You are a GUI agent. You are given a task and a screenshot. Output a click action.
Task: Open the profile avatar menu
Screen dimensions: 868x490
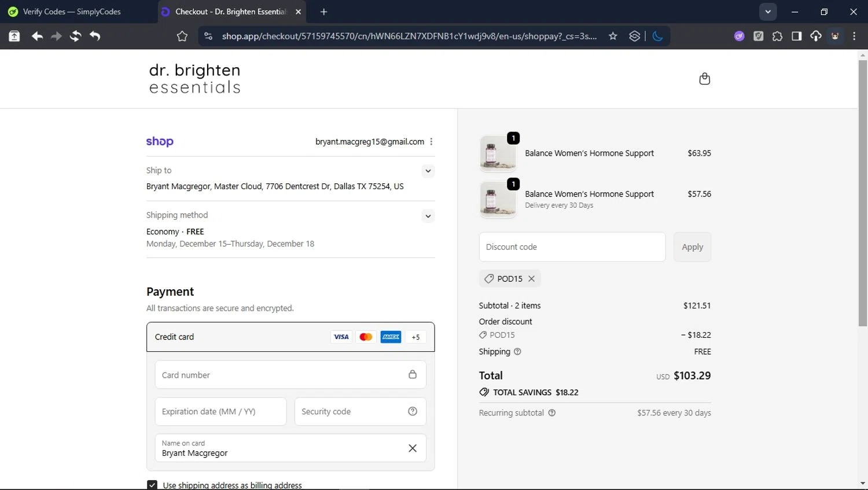835,36
